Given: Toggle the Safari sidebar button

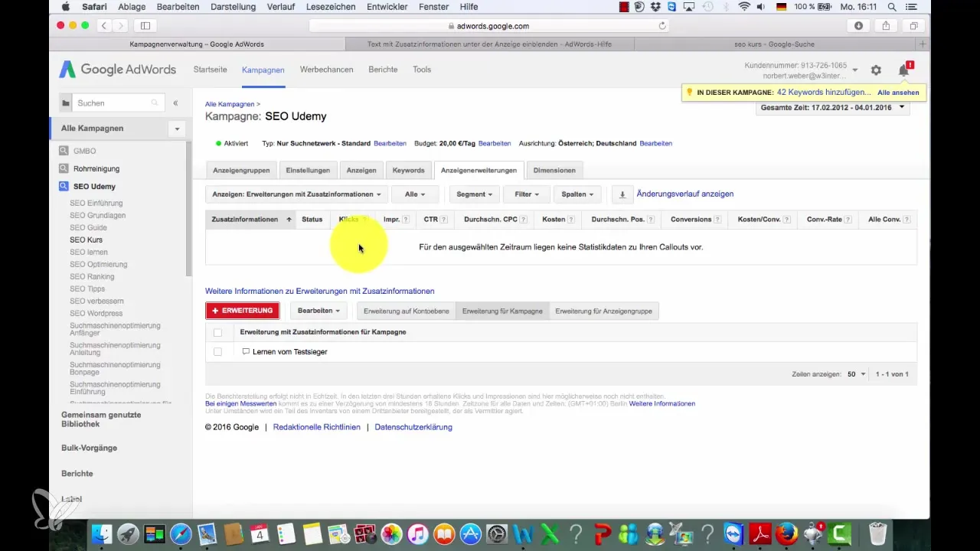Looking at the screenshot, I should coord(145,25).
